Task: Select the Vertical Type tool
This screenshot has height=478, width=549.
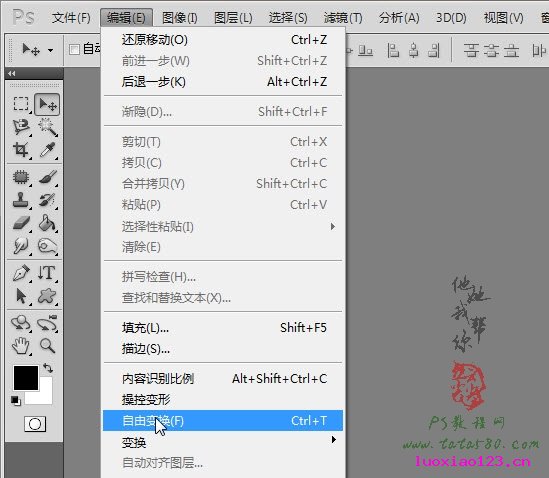Action: [x=48, y=273]
